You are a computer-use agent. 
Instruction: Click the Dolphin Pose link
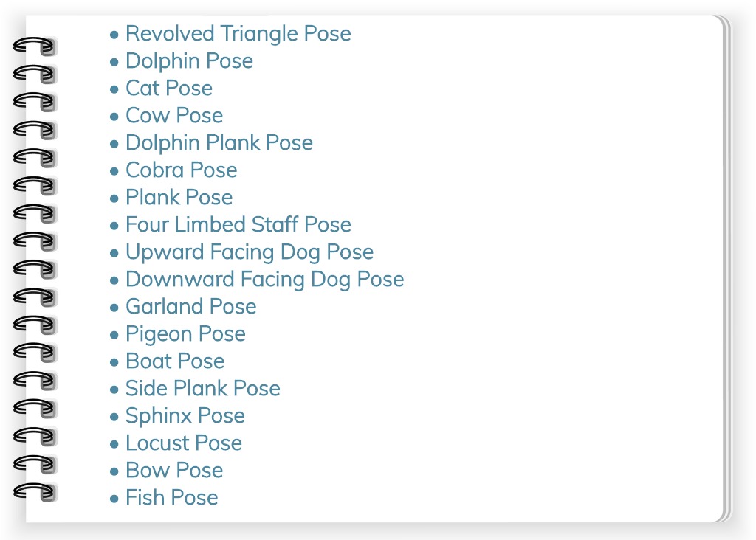189,61
